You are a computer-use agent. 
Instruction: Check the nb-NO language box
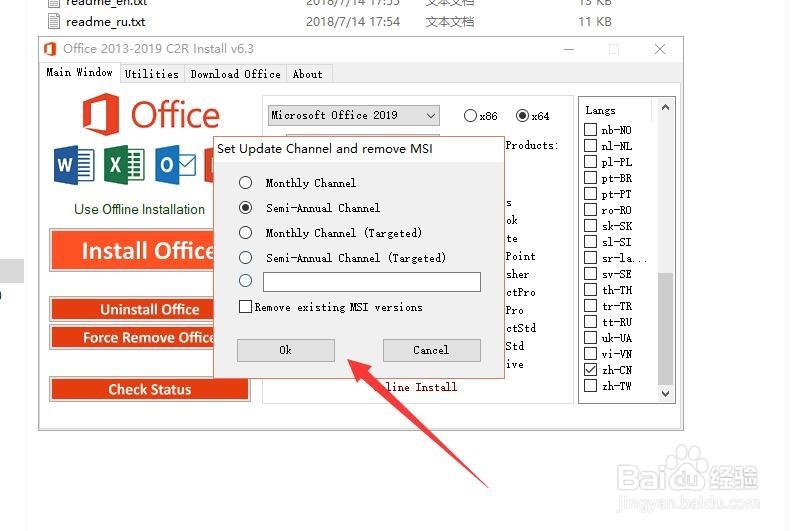591,130
